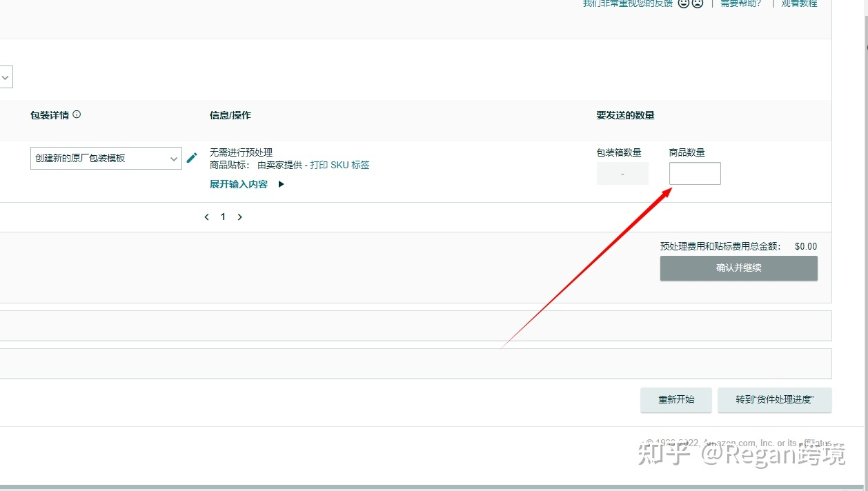This screenshot has height=491, width=868.
Task: Click the 重新开始 button
Action: pyautogui.click(x=676, y=399)
